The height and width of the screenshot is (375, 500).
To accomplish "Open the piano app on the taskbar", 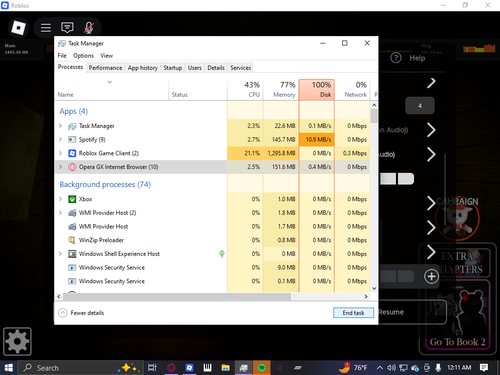I will (207, 368).
